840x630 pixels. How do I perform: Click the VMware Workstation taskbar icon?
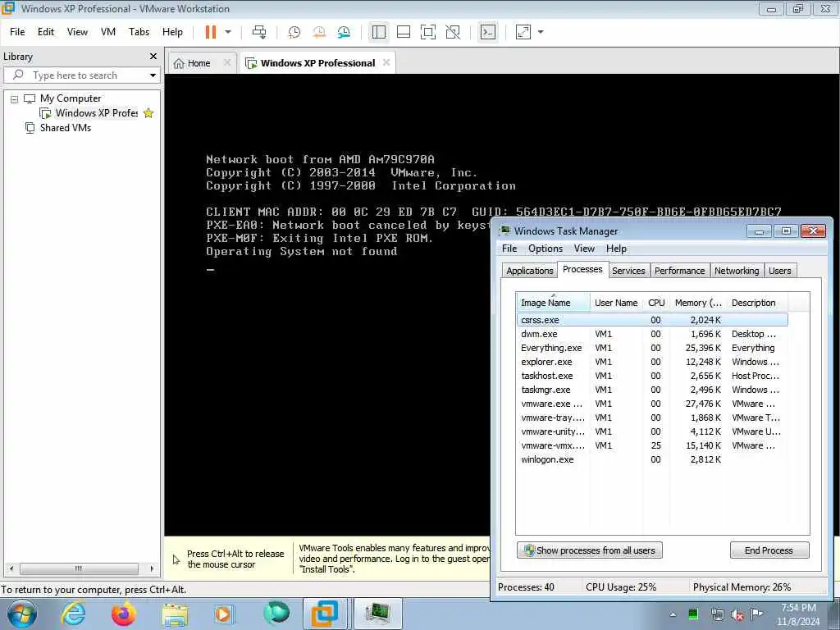point(325,614)
